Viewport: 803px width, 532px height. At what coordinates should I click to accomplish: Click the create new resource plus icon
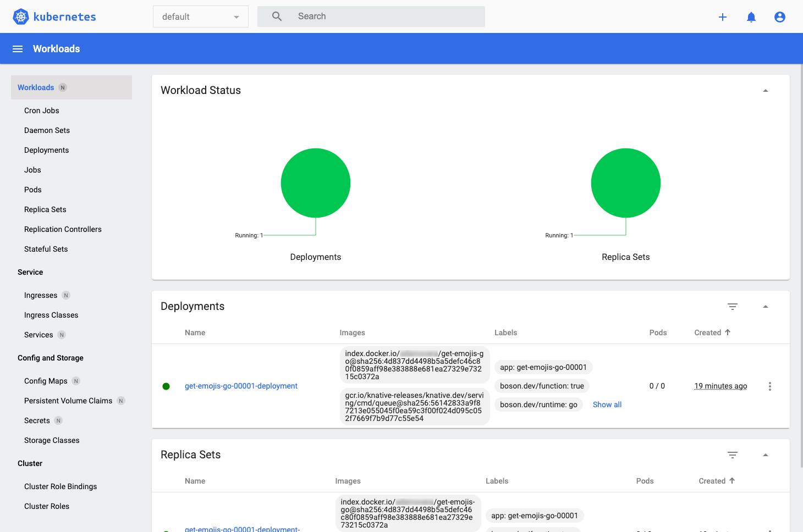coord(722,16)
